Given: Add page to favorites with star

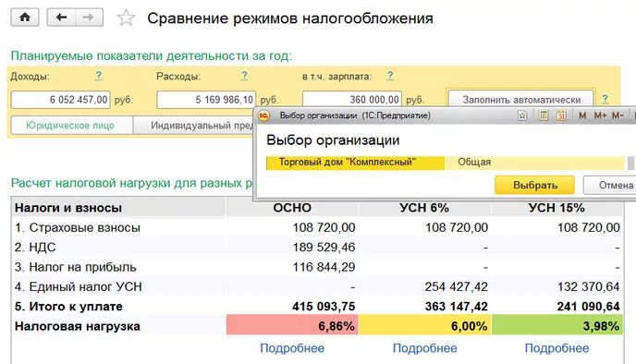Looking at the screenshot, I should pyautogui.click(x=126, y=18).
